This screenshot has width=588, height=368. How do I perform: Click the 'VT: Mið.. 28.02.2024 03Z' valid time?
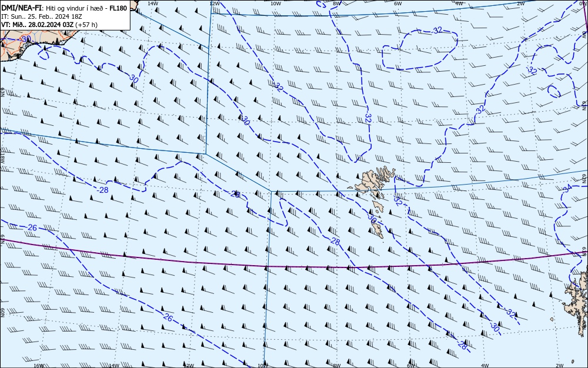tap(38, 25)
